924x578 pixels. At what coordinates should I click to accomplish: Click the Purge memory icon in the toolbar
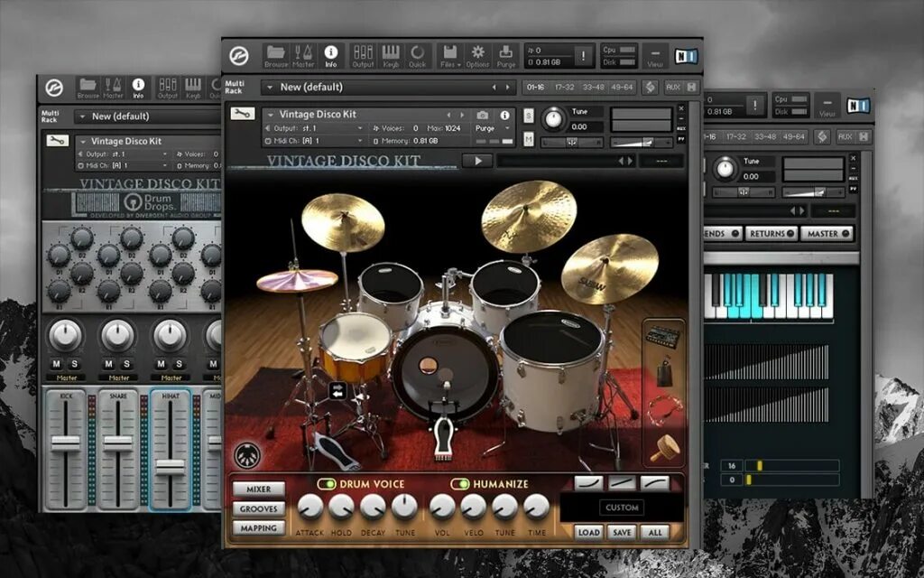505,52
